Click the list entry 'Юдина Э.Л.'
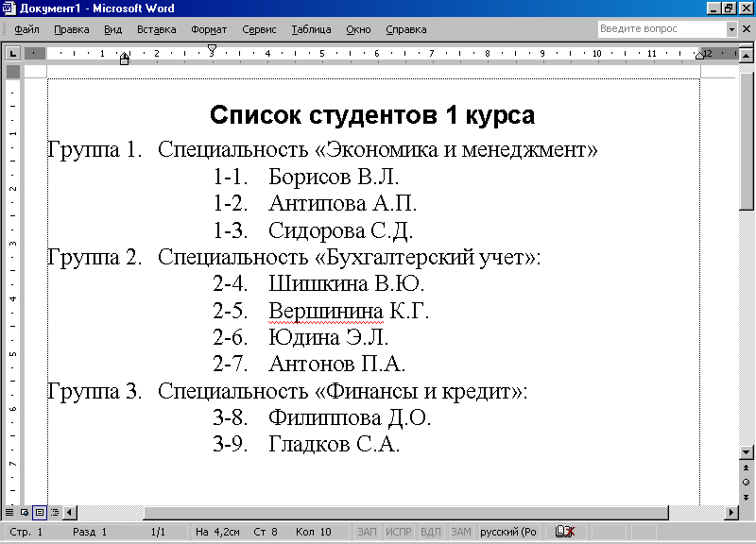This screenshot has height=544, width=756. click(328, 337)
